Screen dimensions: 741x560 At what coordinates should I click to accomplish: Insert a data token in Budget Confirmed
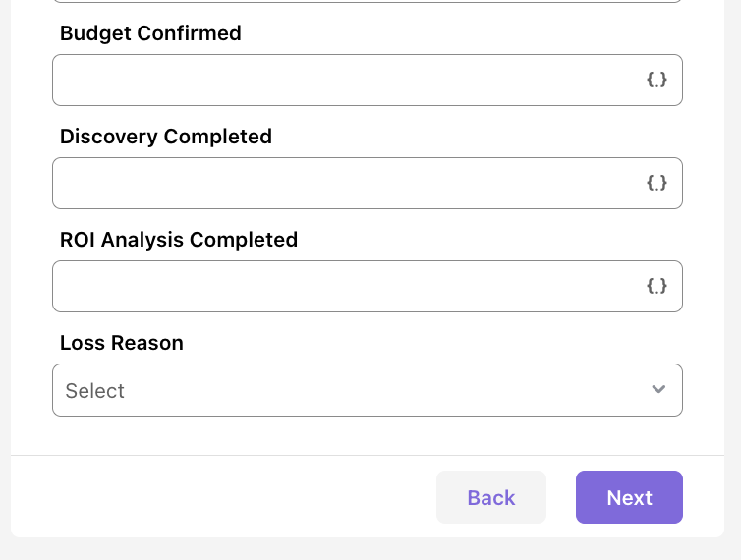click(656, 80)
